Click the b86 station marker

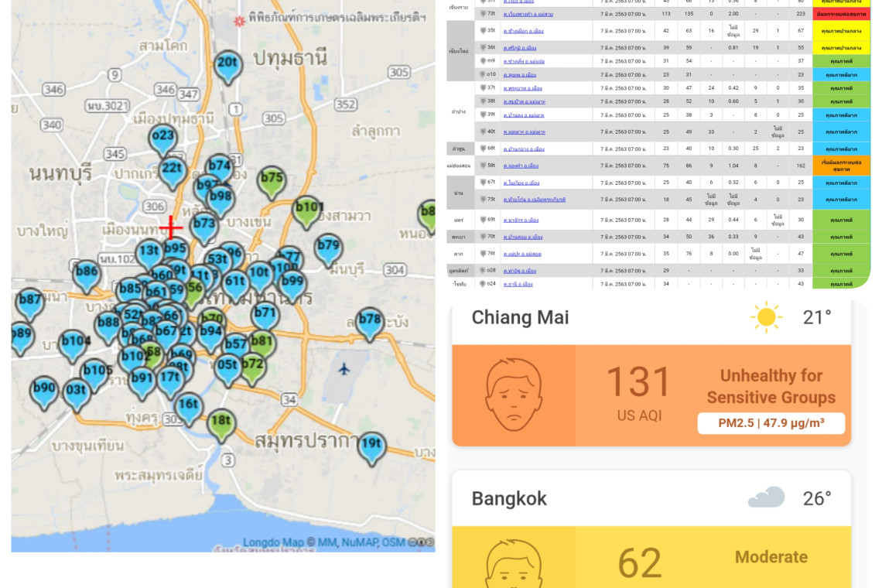[x=87, y=272]
